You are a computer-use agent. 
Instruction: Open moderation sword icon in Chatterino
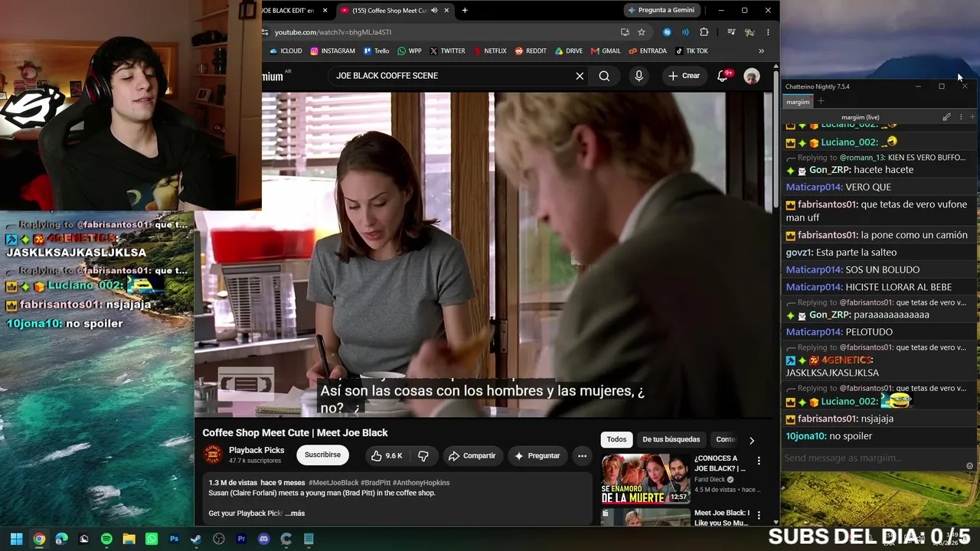click(947, 117)
